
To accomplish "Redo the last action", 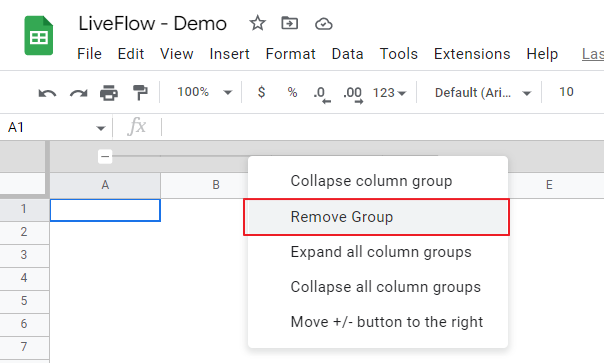I will tap(79, 93).
